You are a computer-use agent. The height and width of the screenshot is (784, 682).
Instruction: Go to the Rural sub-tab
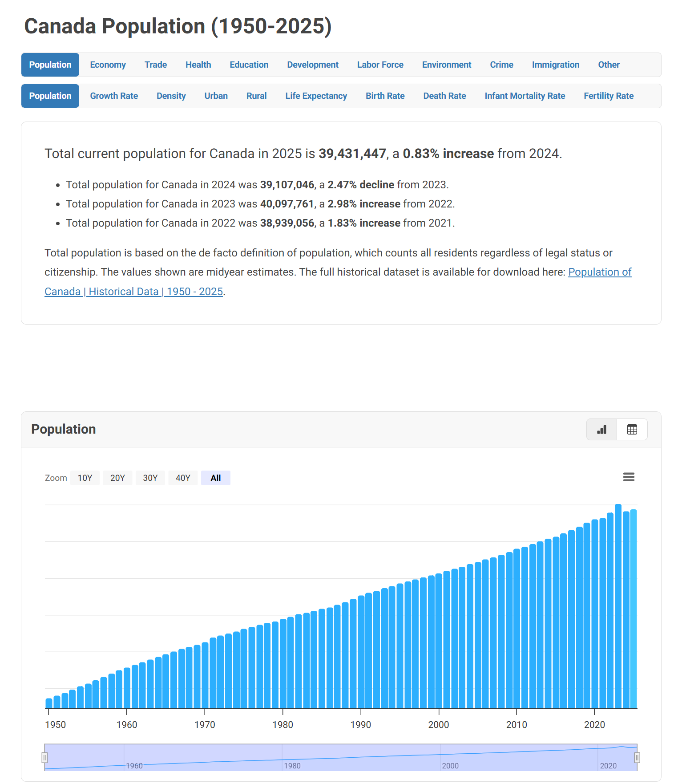[x=256, y=96]
